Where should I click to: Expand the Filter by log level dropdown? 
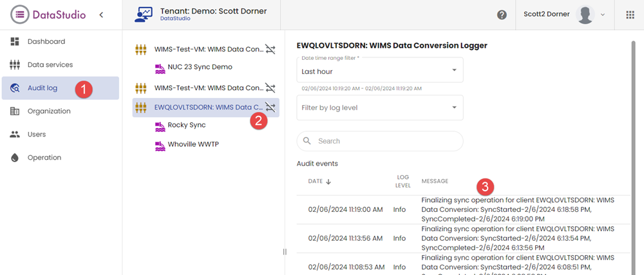click(379, 108)
